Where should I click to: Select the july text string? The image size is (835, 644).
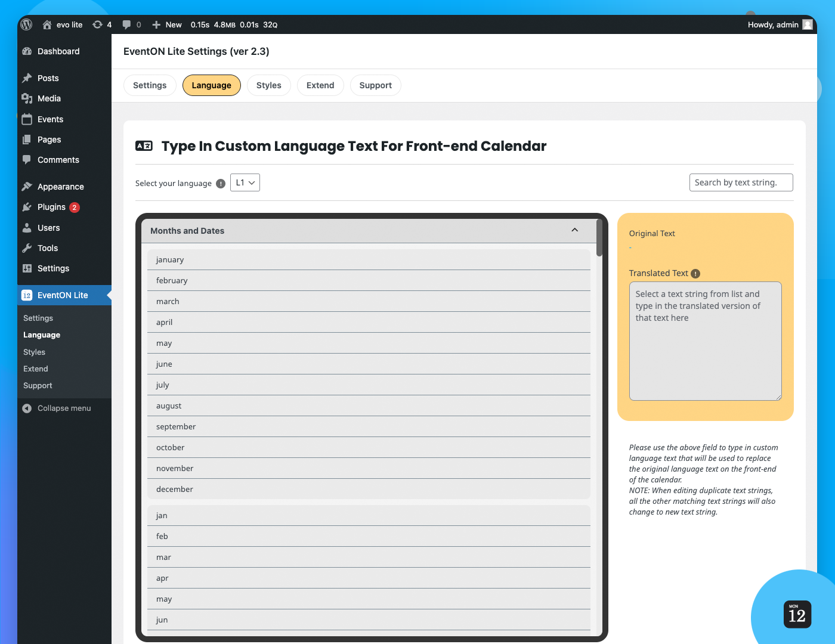click(x=369, y=385)
